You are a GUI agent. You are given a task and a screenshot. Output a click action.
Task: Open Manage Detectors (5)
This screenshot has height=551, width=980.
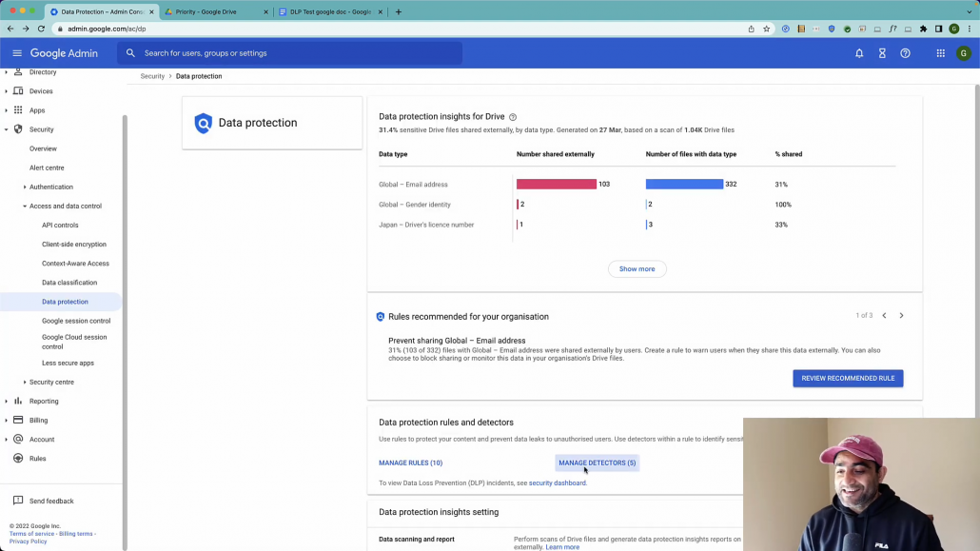[597, 462]
